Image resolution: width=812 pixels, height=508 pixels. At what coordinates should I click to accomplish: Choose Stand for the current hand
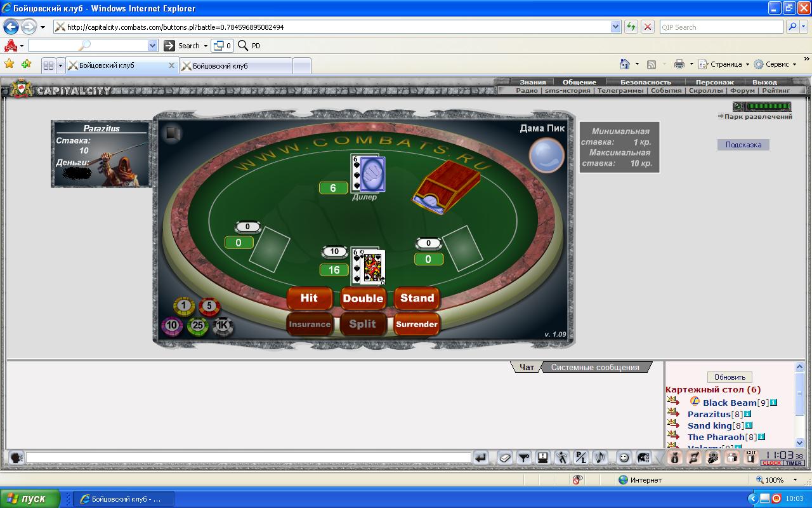pyautogui.click(x=417, y=298)
